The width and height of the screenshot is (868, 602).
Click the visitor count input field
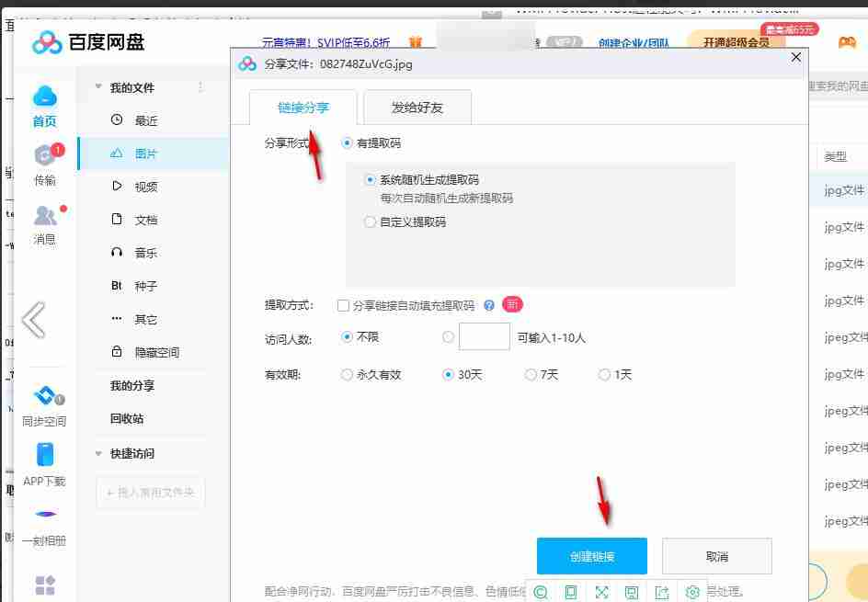(x=483, y=336)
